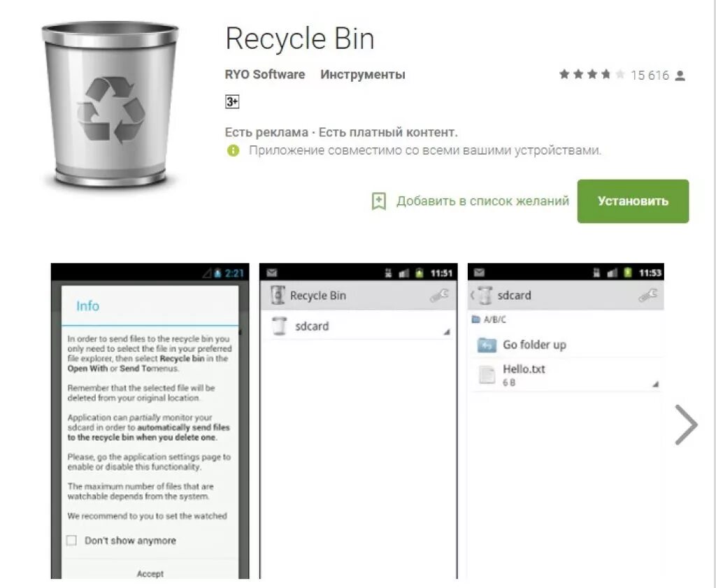The image size is (716, 588).
Task: Click wrench settings icon beside sdcard title
Action: [x=648, y=295]
